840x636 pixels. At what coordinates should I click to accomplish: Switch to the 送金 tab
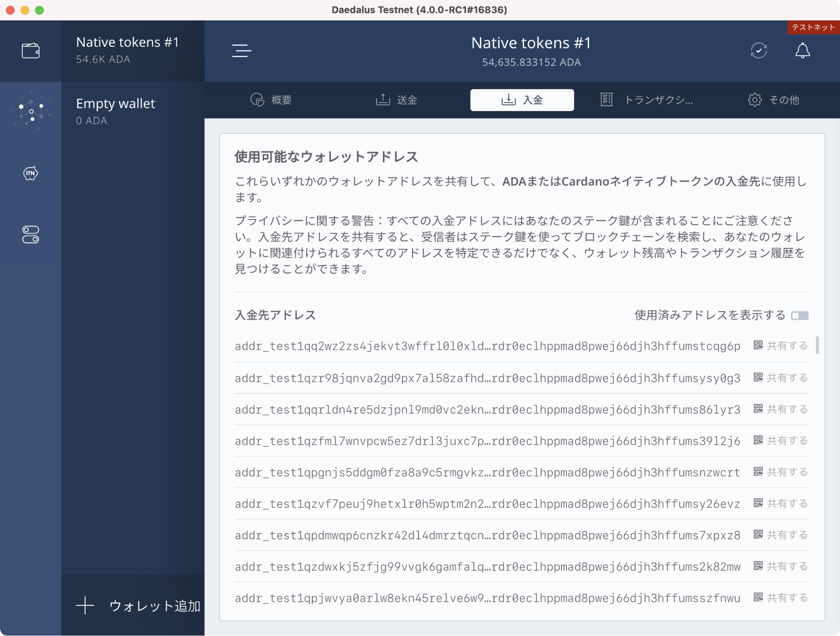396,100
